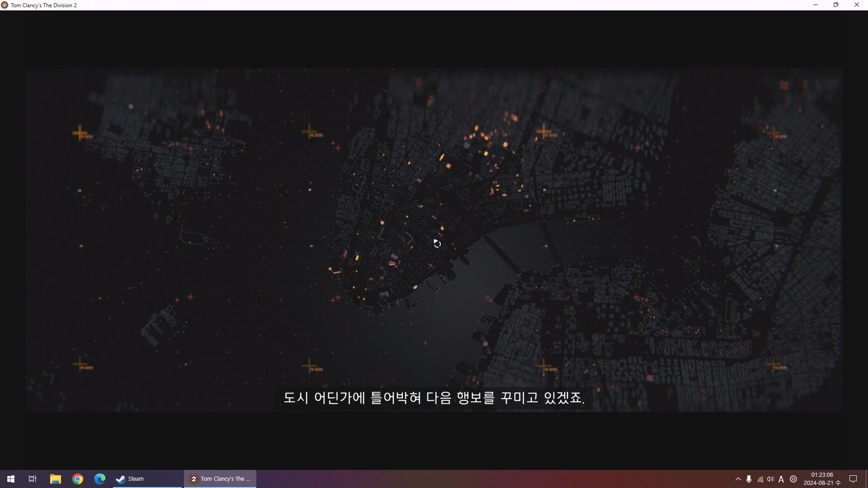The height and width of the screenshot is (488, 868).
Task: Open the clock and calendar flyout
Action: click(x=822, y=479)
